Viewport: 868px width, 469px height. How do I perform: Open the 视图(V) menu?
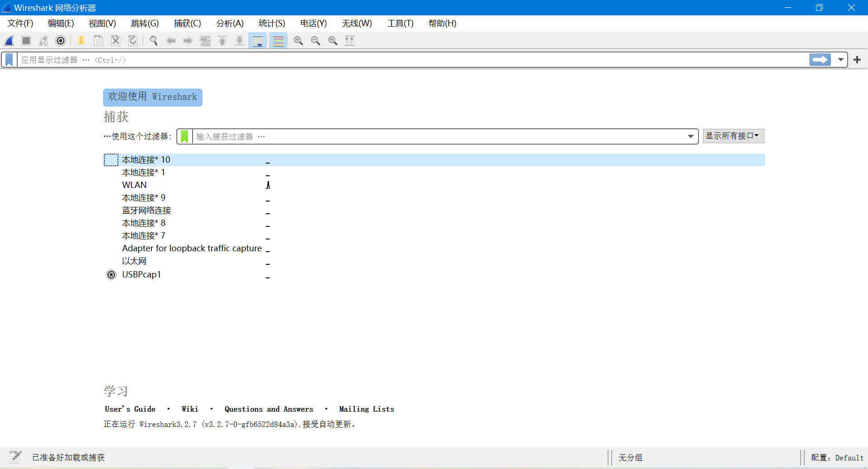[103, 23]
